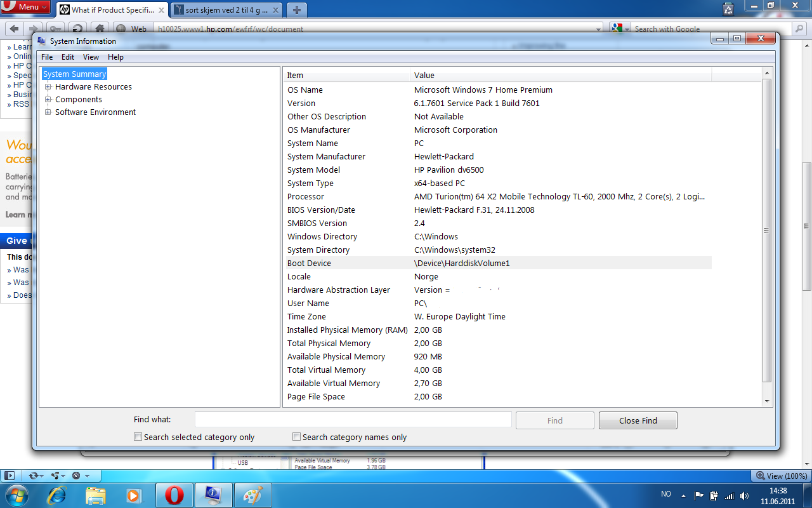812x508 pixels.
Task: Open the Help menu in System Information
Action: click(x=115, y=57)
